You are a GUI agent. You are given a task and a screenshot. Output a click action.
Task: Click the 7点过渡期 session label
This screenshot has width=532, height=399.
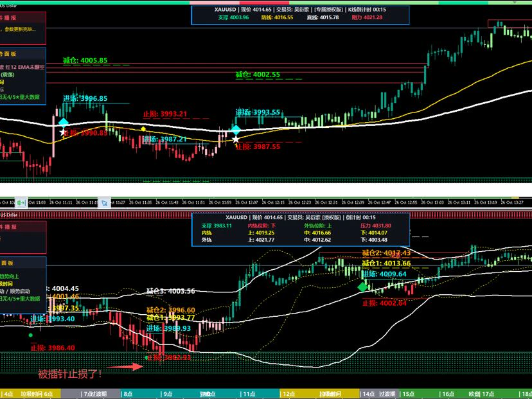pyautogui.click(x=94, y=394)
